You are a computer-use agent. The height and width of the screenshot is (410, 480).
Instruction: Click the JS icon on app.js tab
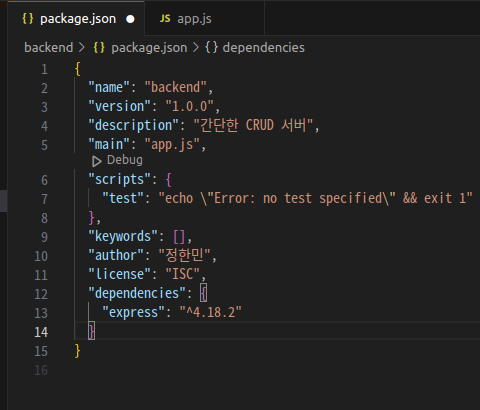tap(165, 19)
